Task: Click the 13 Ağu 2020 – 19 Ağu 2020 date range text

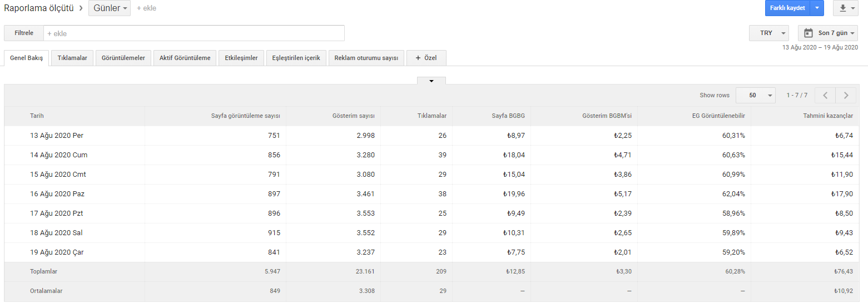Action: 820,47
